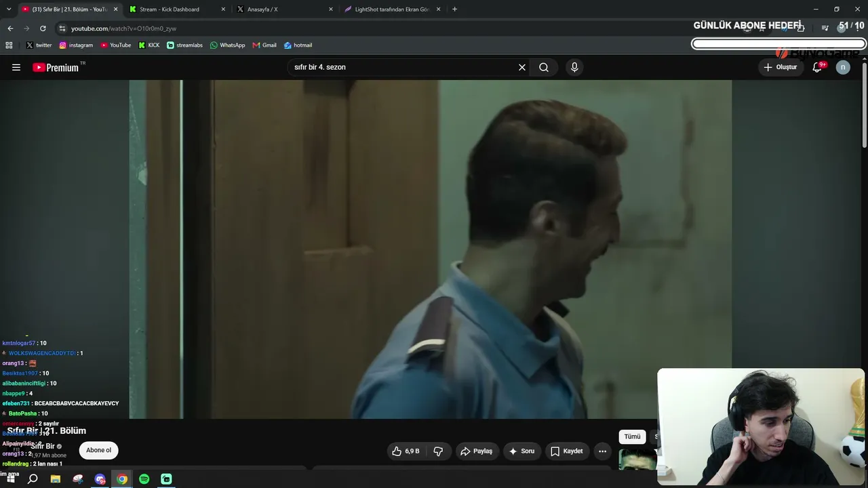Image resolution: width=868 pixels, height=488 pixels.
Task: Open Chrome from the taskbar
Action: (122, 479)
